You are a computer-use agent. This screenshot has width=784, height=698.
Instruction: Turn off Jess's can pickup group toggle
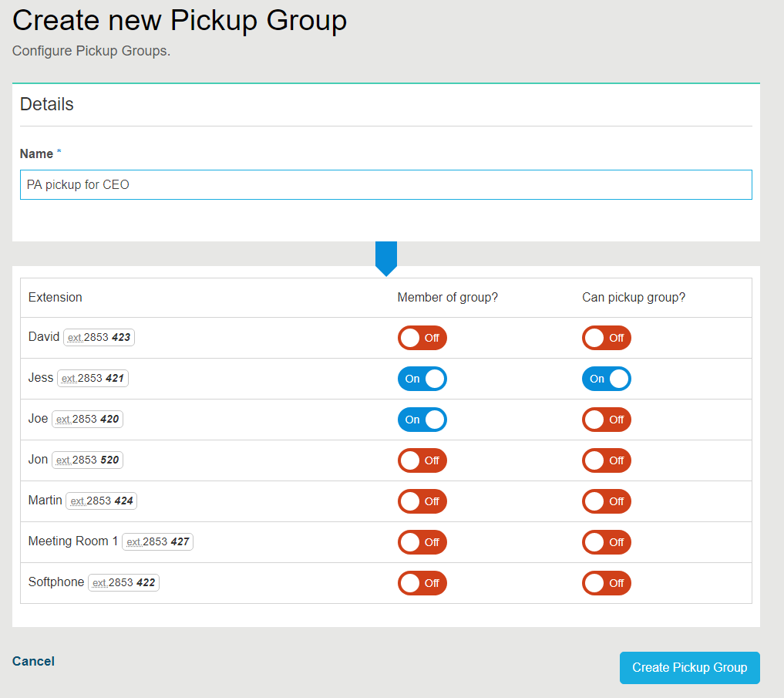coord(606,379)
